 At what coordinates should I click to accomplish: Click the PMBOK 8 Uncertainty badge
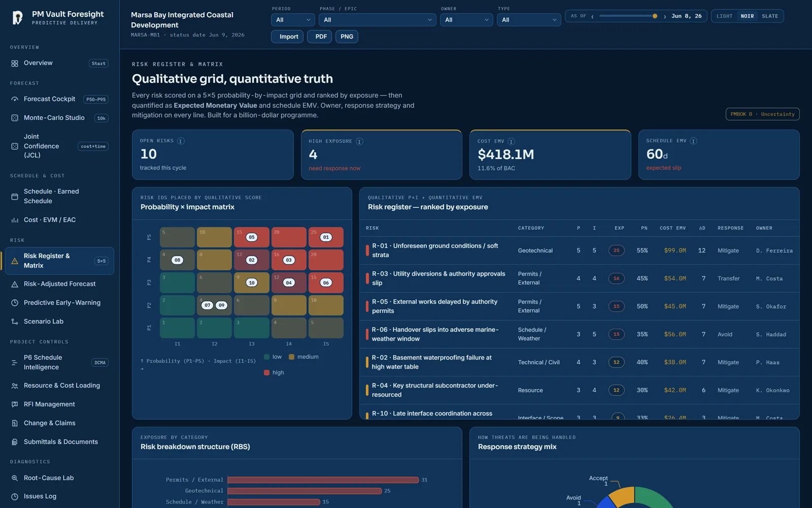pos(762,114)
